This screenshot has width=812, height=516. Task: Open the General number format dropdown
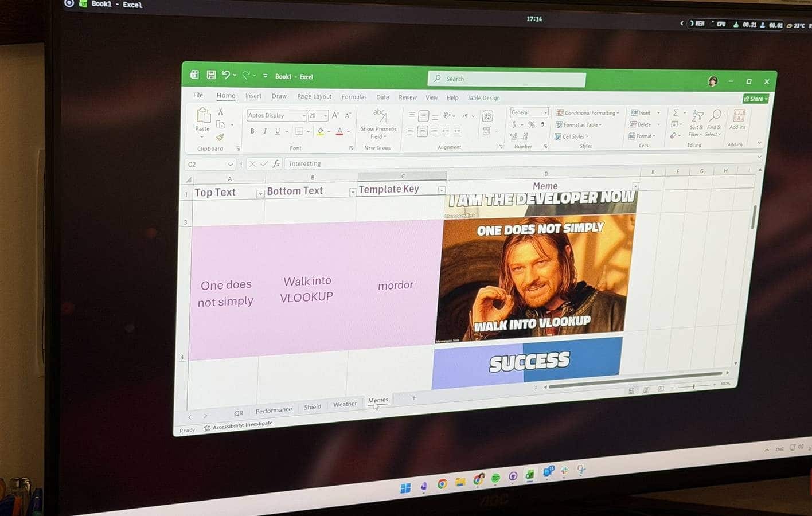point(545,112)
